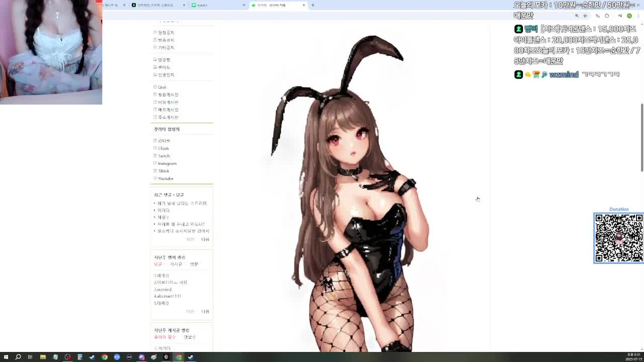Open the QnA board

(x=162, y=87)
